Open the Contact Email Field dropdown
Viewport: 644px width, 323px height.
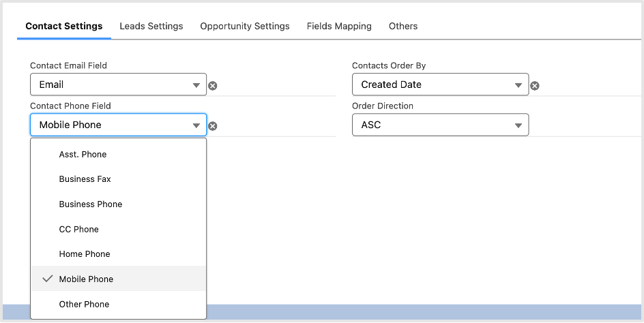pyautogui.click(x=118, y=84)
